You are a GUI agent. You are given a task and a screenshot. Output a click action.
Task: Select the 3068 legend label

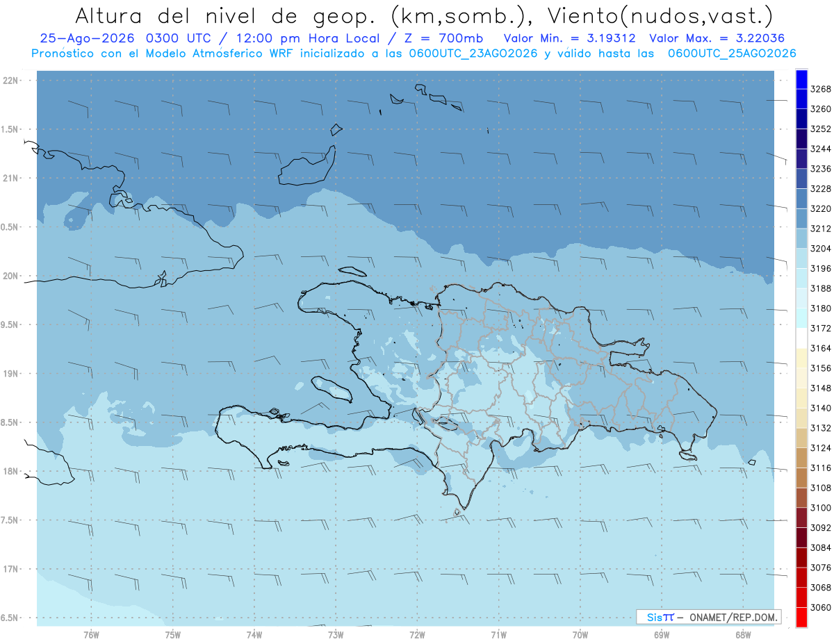tap(820, 587)
